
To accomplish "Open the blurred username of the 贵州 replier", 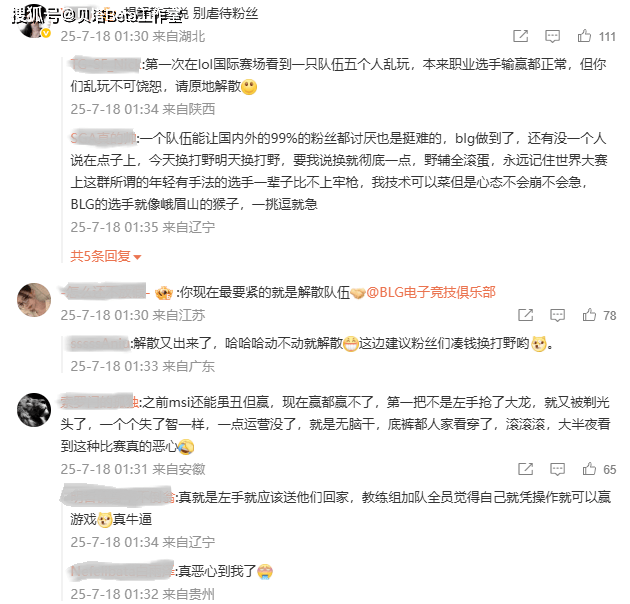I will point(122,571).
